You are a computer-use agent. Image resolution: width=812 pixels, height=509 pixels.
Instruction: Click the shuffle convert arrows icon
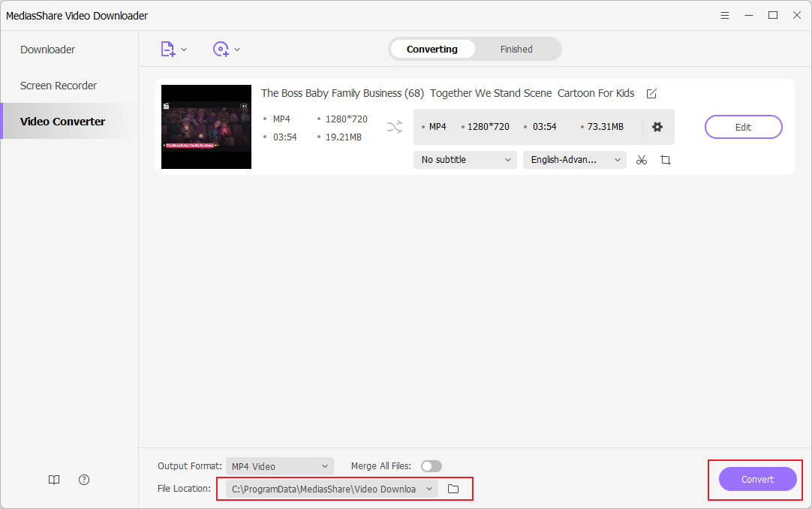395,127
